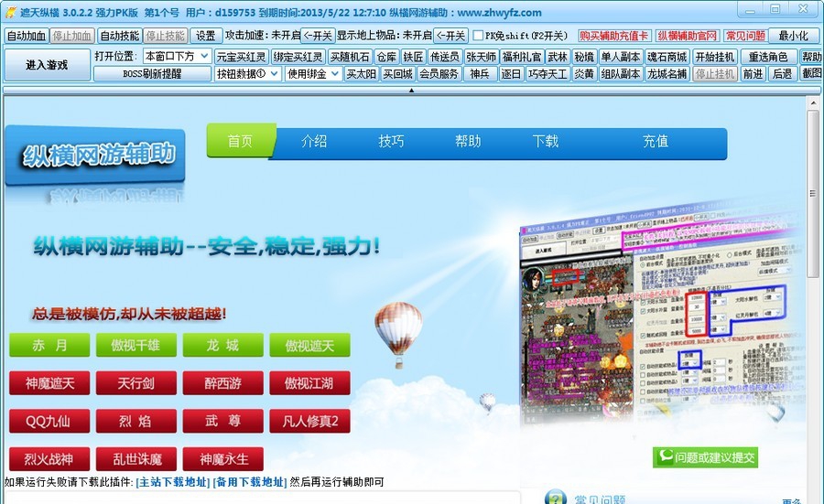Open 购买辅助充值卡 link button

[x=613, y=36]
